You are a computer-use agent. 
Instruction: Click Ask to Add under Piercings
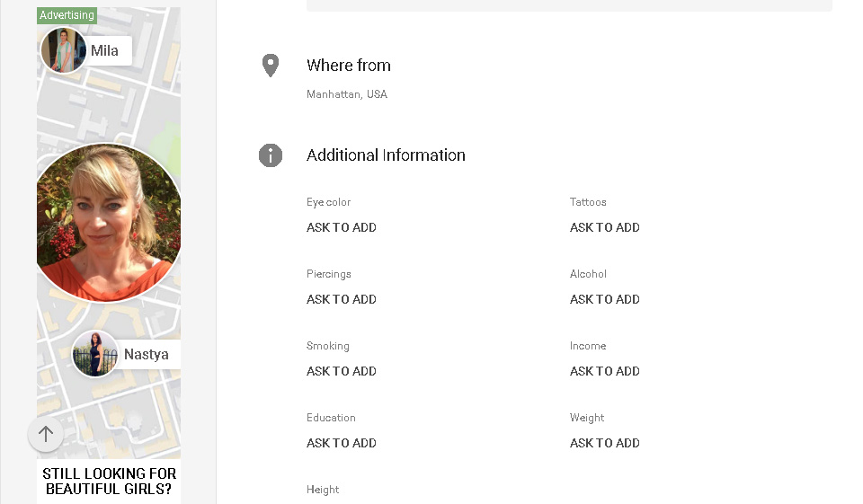coord(342,299)
